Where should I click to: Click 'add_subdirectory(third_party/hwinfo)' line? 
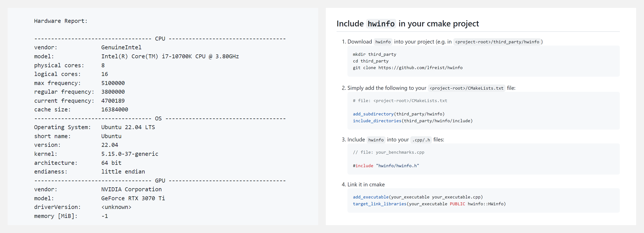399,114
